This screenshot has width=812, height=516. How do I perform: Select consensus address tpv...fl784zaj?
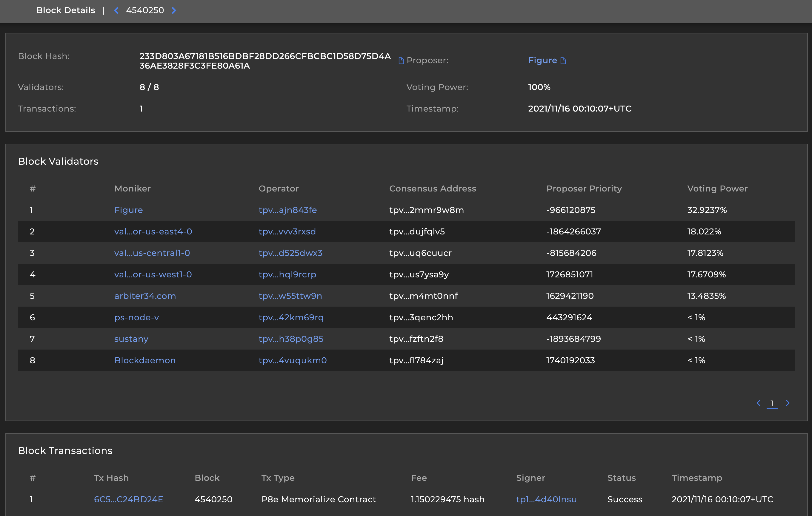(416, 360)
